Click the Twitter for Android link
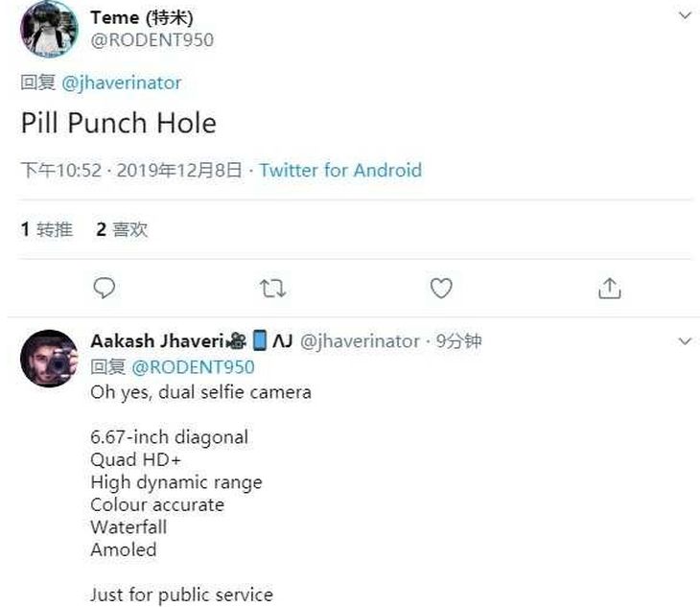The width and height of the screenshot is (700, 607). (340, 171)
